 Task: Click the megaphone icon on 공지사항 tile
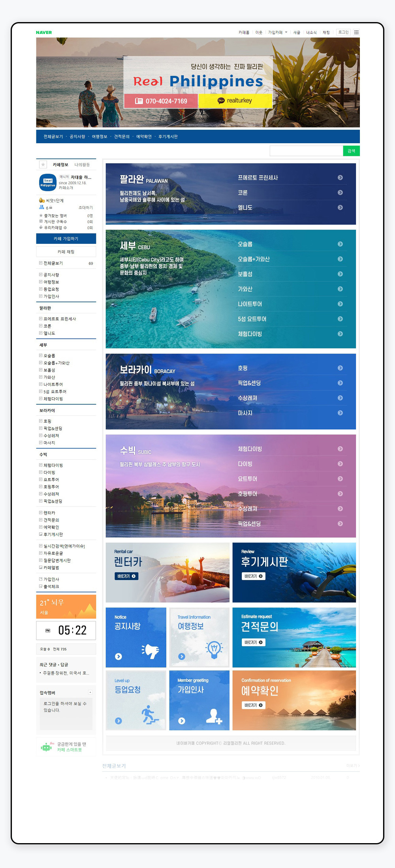pos(150,651)
